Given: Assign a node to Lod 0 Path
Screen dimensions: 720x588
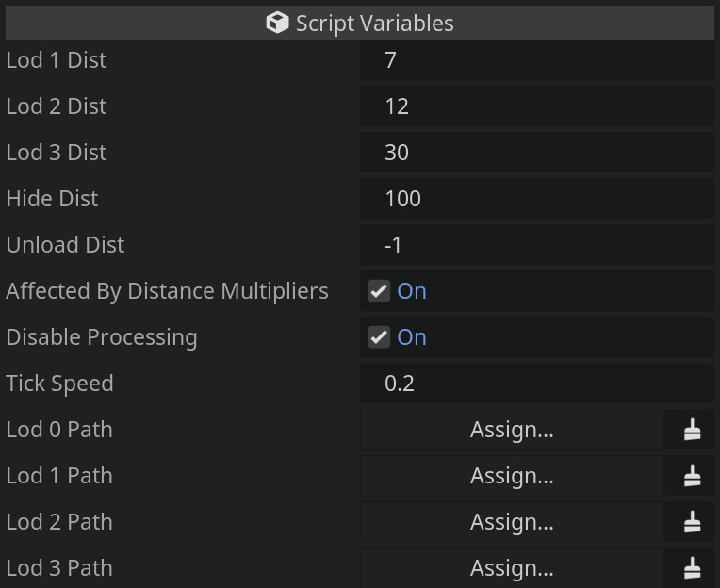Looking at the screenshot, I should click(x=512, y=431).
